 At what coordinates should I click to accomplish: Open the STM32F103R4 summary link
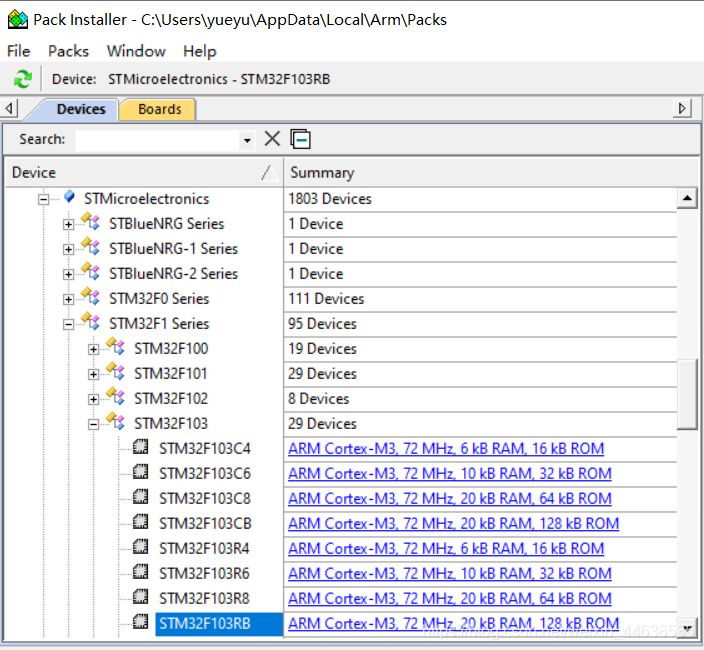click(x=446, y=549)
